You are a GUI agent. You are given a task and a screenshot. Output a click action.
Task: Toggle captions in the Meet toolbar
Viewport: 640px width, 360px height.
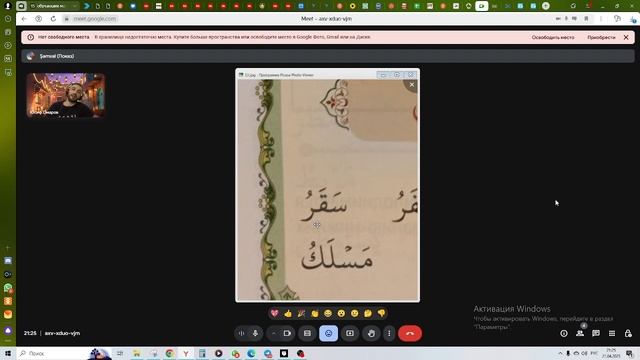(307, 333)
